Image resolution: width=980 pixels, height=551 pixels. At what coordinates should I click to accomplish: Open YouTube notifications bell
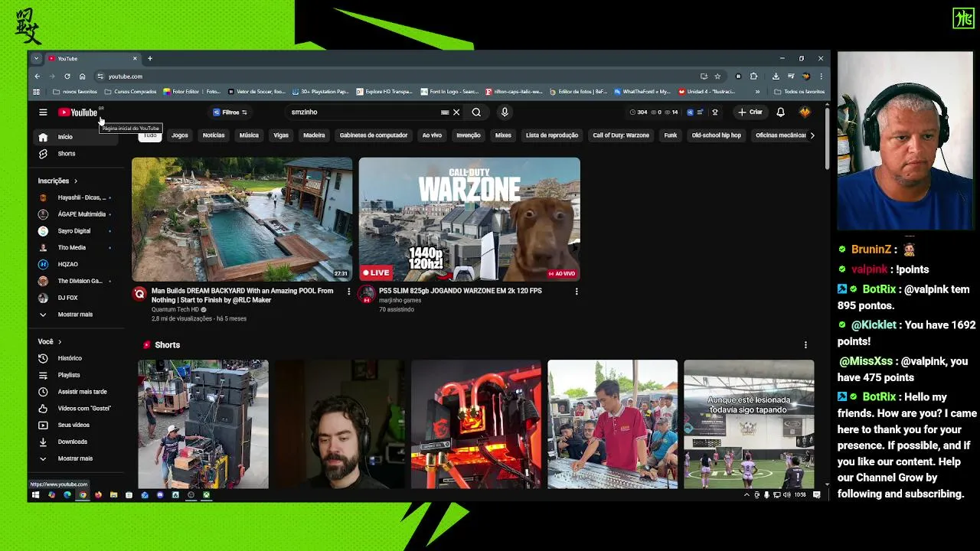point(780,112)
